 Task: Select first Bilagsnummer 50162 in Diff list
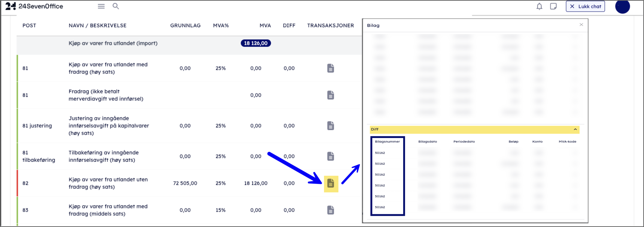380,153
